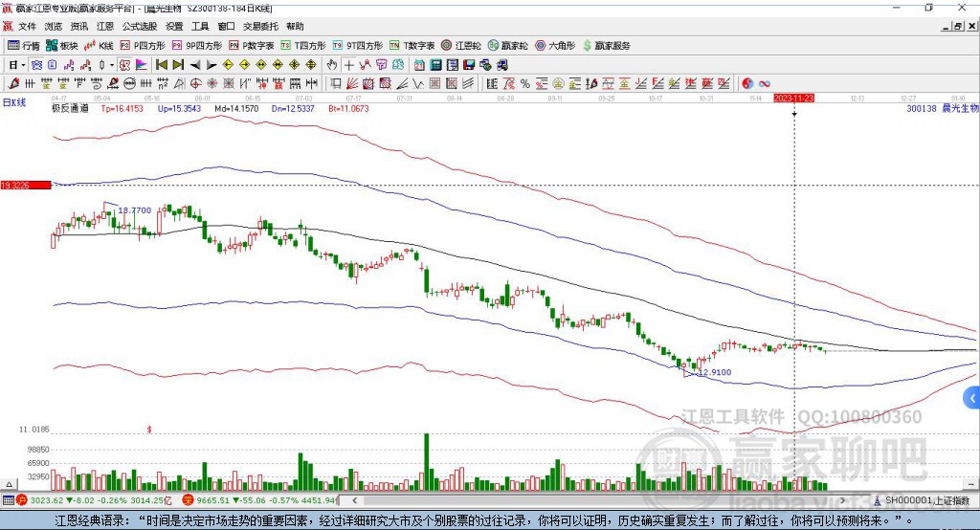Select the zigzag wave line tool
This screenshot has width=980, height=530.
(418, 84)
